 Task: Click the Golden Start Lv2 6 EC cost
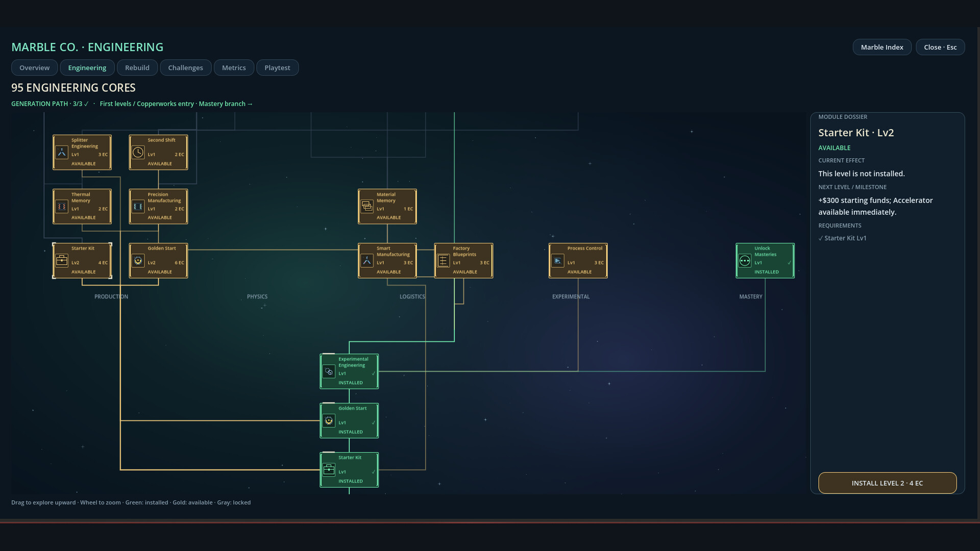click(x=179, y=263)
